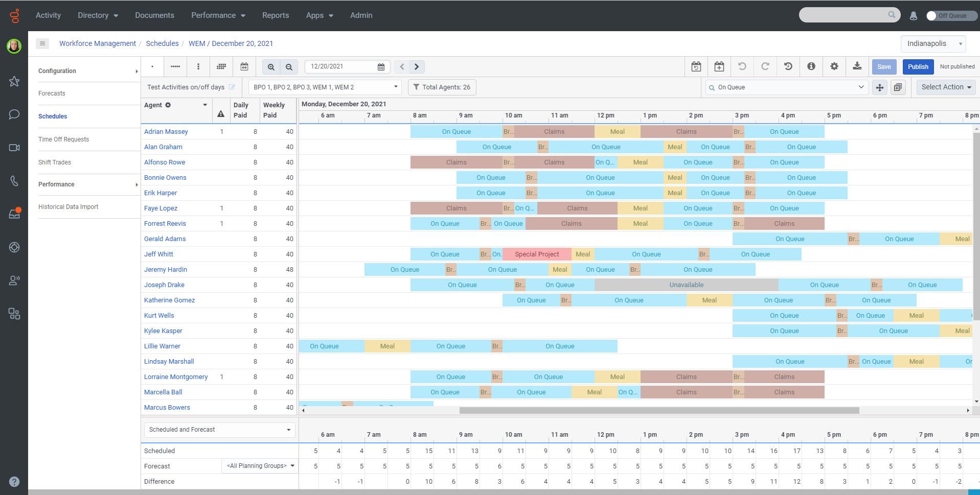The image size is (980, 495).
Task: Zoom in on the schedule timeline
Action: (x=271, y=66)
